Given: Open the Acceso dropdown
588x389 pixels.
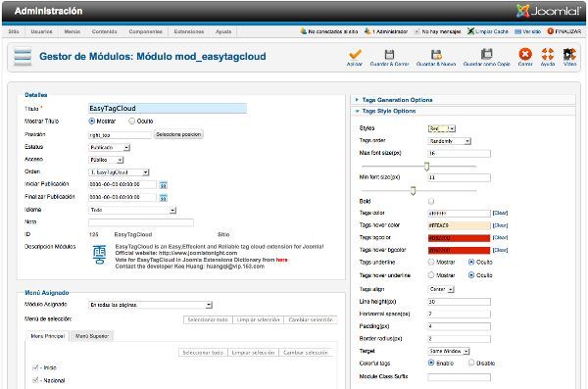Looking at the screenshot, I should pos(106,160).
